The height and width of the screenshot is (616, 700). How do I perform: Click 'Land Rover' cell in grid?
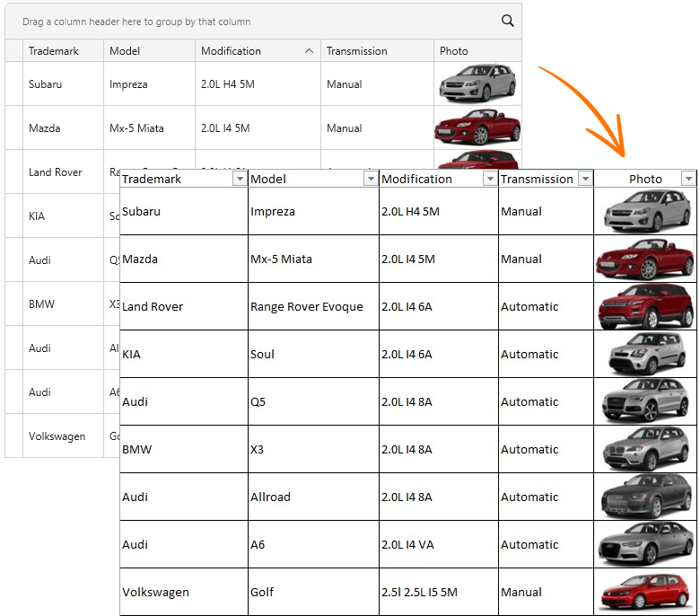(64, 172)
